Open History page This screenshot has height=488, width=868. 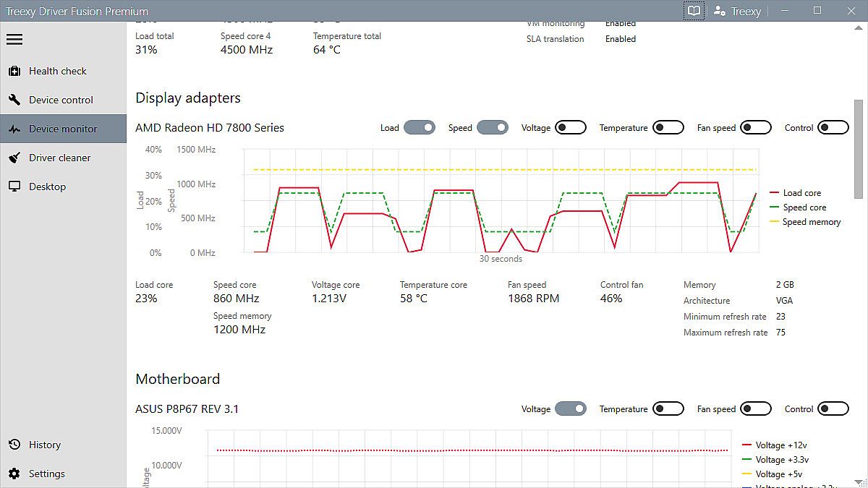63,445
